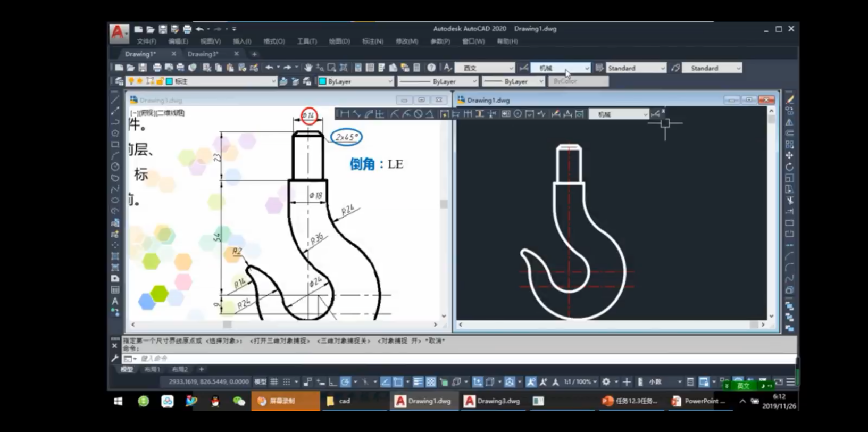Open the 标注 layer dropdown
868x432 pixels.
click(x=202, y=81)
